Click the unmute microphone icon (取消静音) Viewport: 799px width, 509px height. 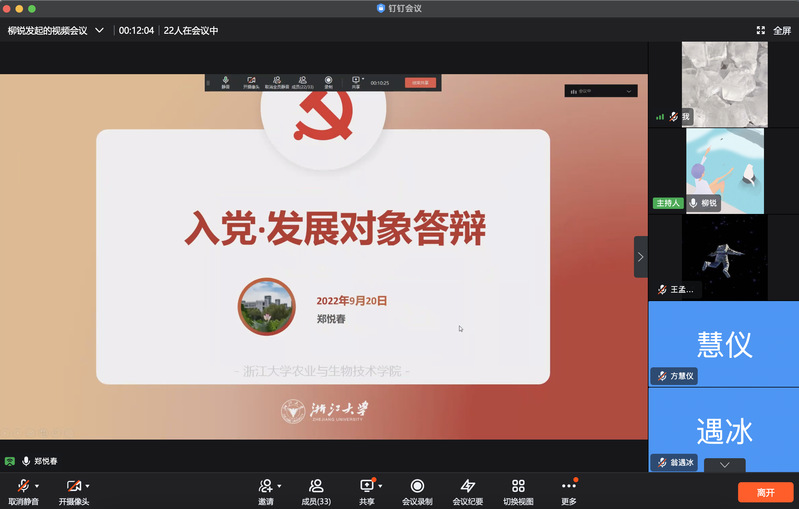pos(23,486)
